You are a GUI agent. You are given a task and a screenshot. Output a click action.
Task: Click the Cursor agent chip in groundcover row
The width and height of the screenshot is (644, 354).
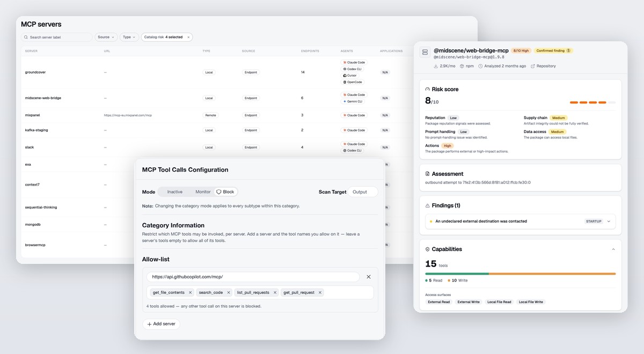pos(350,76)
